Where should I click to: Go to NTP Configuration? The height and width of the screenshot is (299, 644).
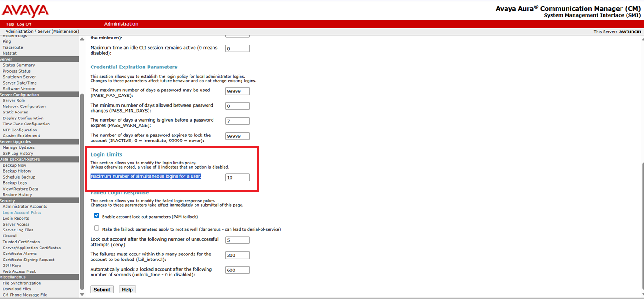(20, 130)
